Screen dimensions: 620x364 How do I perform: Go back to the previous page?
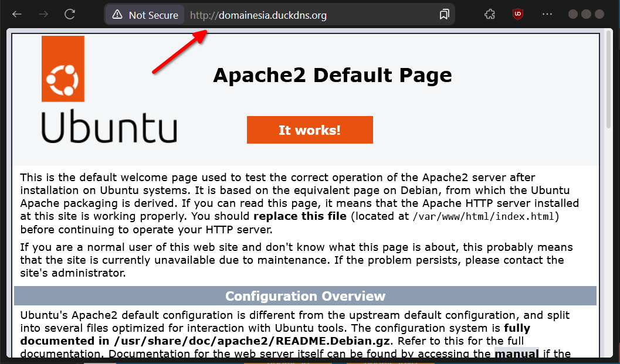(16, 15)
